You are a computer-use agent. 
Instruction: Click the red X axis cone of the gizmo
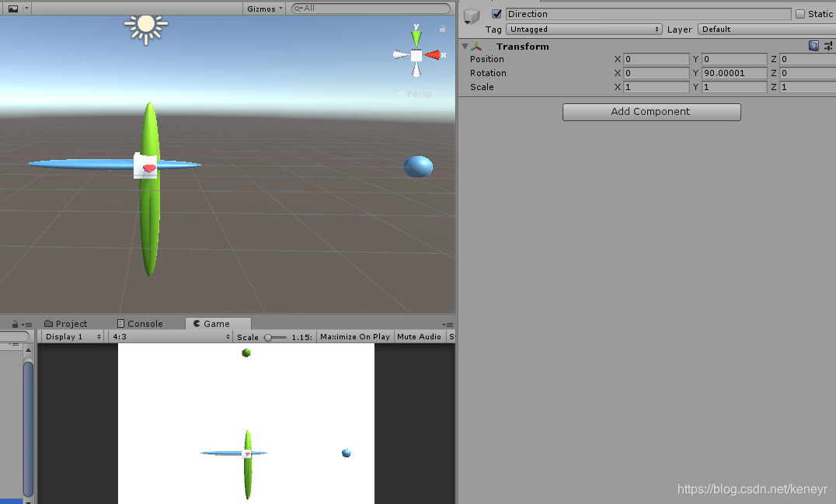433,55
